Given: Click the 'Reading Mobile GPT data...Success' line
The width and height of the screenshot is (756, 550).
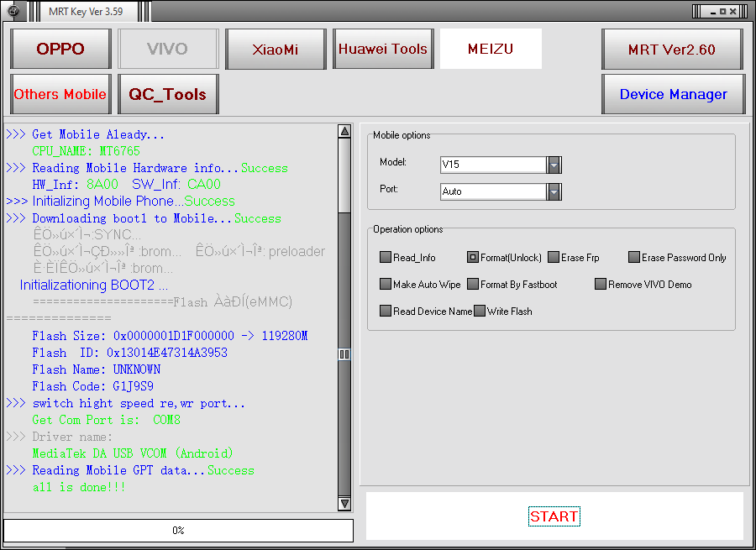Looking at the screenshot, I should (x=130, y=470).
